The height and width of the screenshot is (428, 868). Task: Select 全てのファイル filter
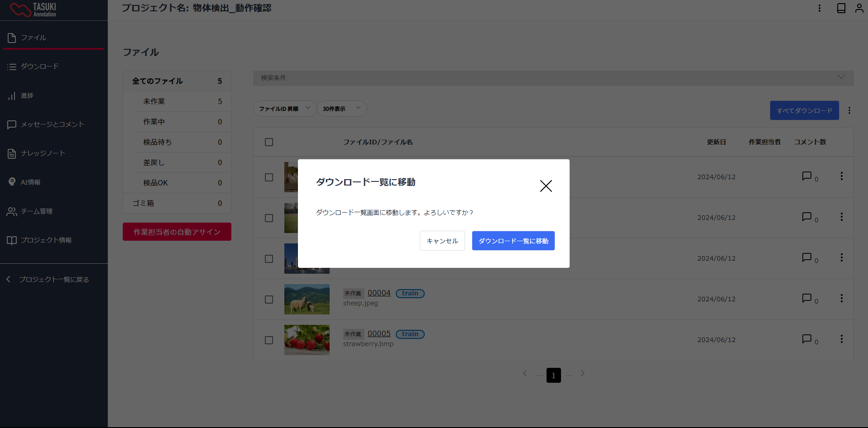pos(177,81)
